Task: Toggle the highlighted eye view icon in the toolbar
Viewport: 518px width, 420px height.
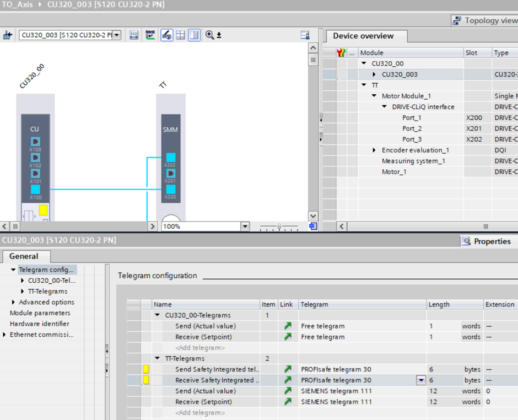Action: [166, 35]
